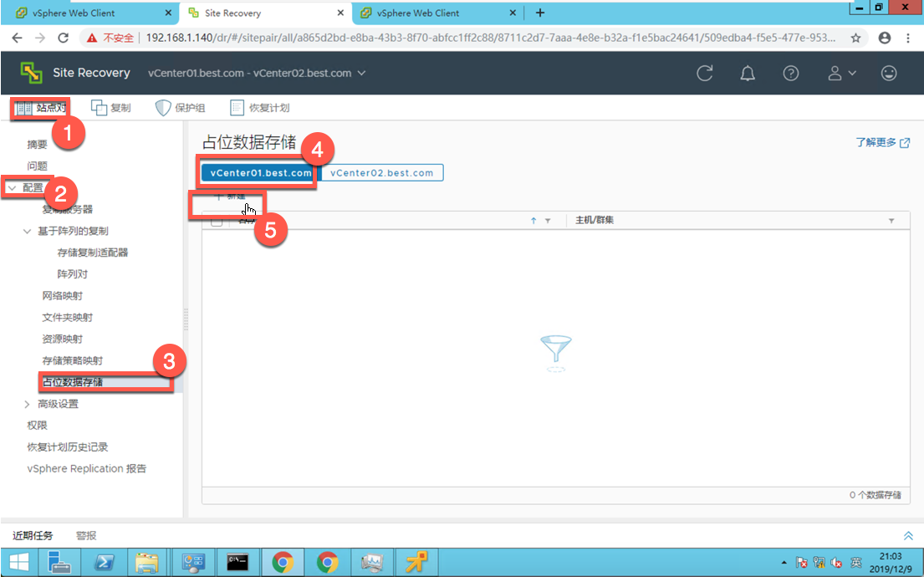Open the notifications bell icon
924x577 pixels.
[748, 73]
